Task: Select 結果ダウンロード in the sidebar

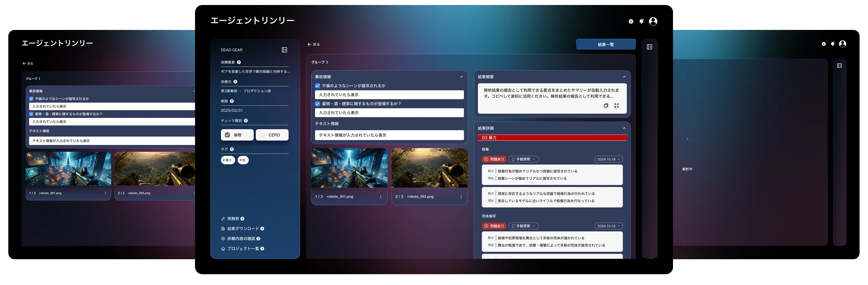Action: tap(243, 229)
